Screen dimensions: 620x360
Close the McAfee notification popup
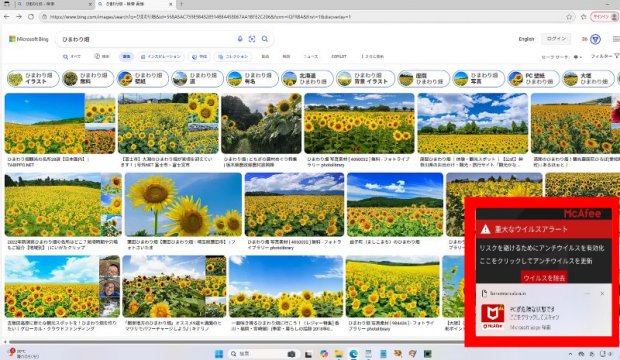[x=602, y=294]
